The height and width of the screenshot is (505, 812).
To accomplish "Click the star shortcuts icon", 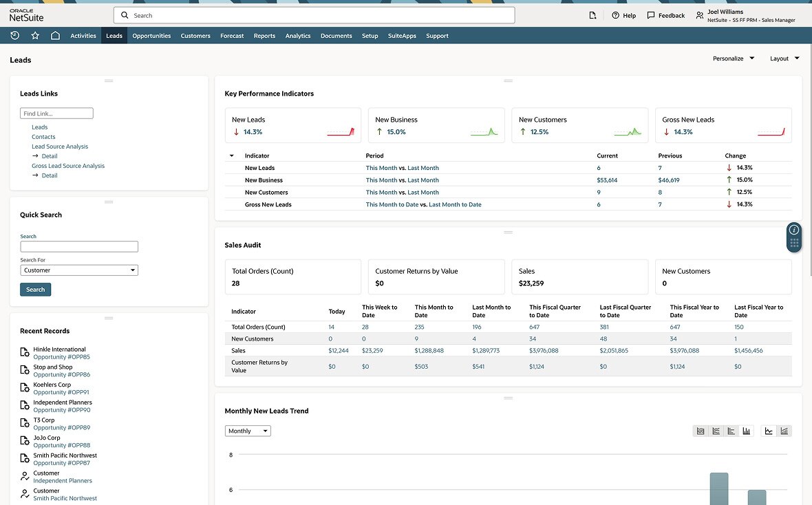I will (35, 36).
